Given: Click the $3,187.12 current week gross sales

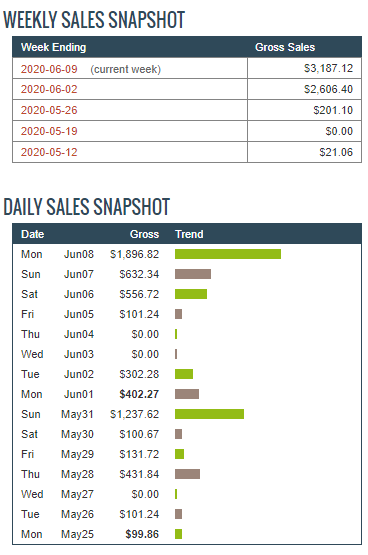Looking at the screenshot, I should 328,68.
